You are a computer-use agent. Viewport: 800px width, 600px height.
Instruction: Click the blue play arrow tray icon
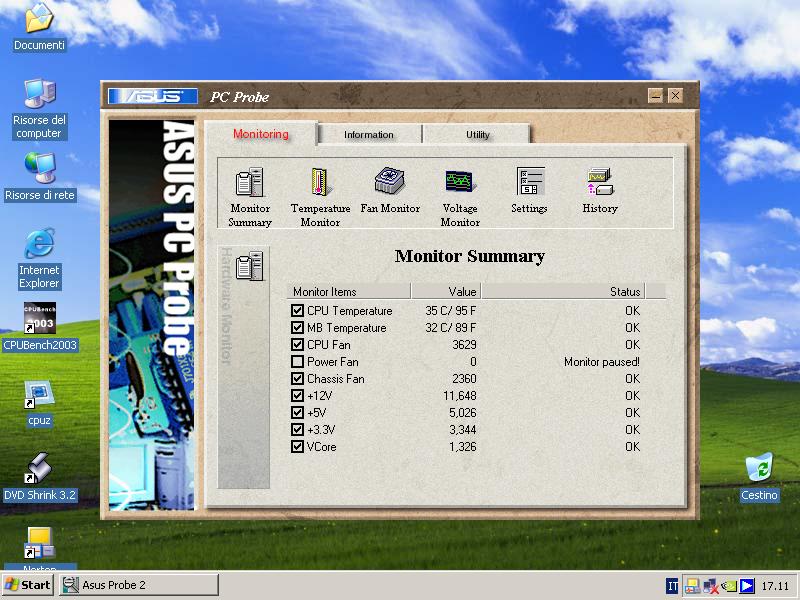pyautogui.click(x=747, y=586)
